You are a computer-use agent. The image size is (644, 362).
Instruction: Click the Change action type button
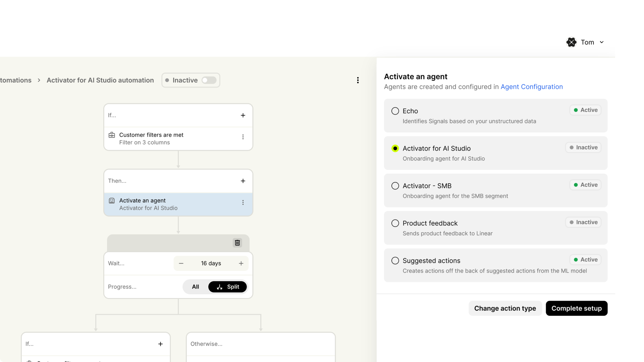point(505,308)
